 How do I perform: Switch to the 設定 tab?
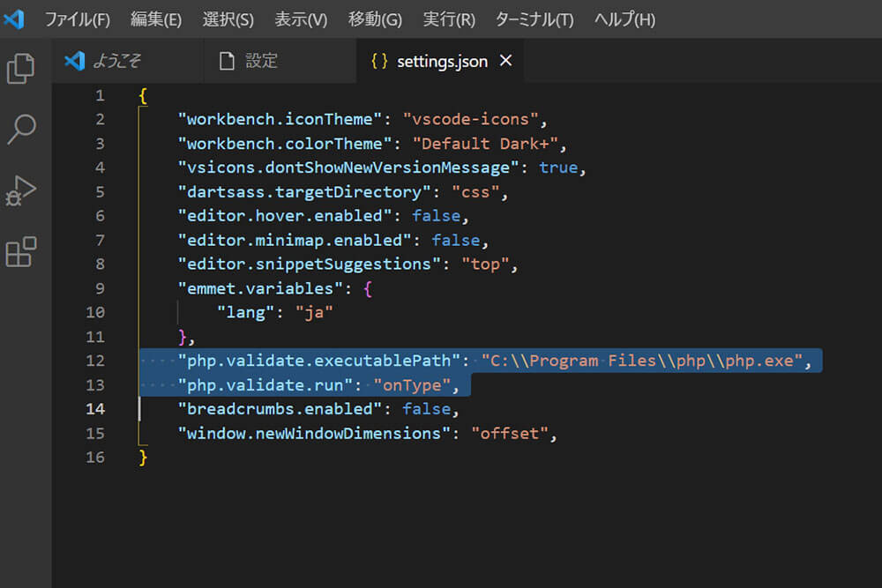pos(280,61)
